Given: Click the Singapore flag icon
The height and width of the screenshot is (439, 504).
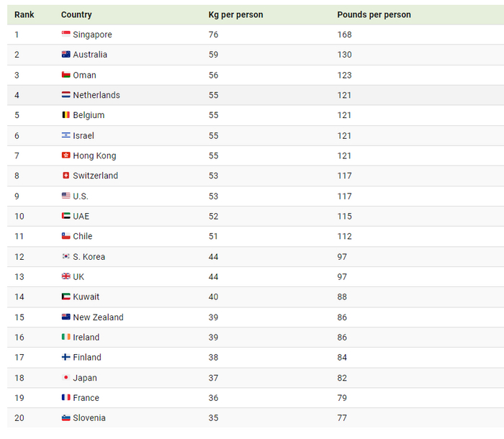Looking at the screenshot, I should pos(66,35).
